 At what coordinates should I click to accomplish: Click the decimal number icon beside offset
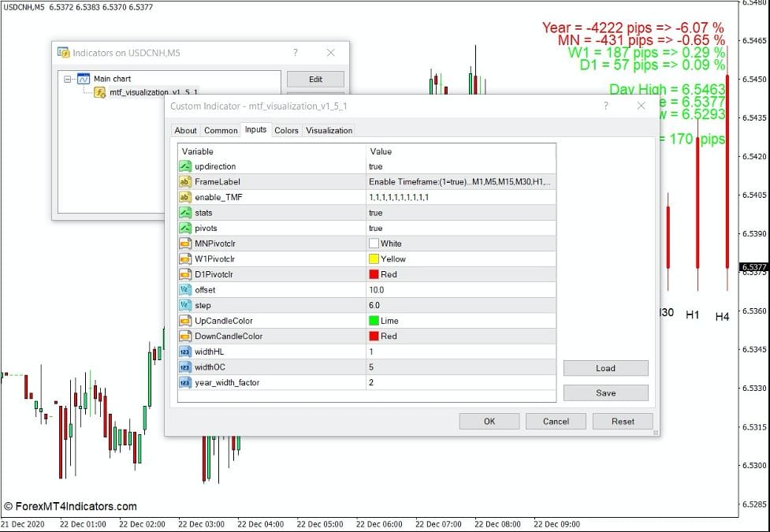184,289
